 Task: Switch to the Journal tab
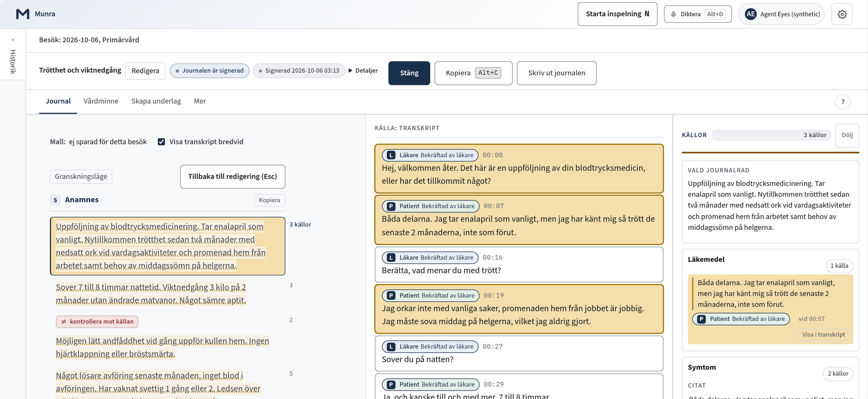(x=58, y=101)
